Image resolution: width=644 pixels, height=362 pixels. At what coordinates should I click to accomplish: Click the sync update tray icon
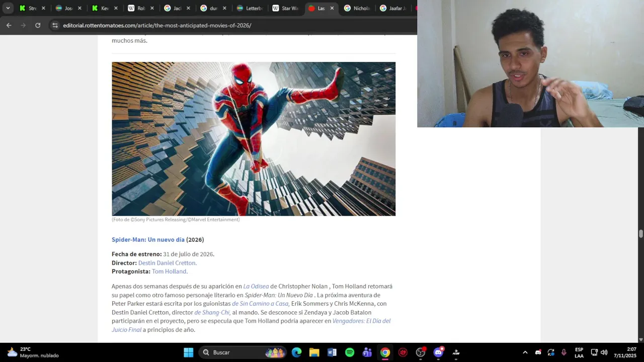click(x=551, y=352)
